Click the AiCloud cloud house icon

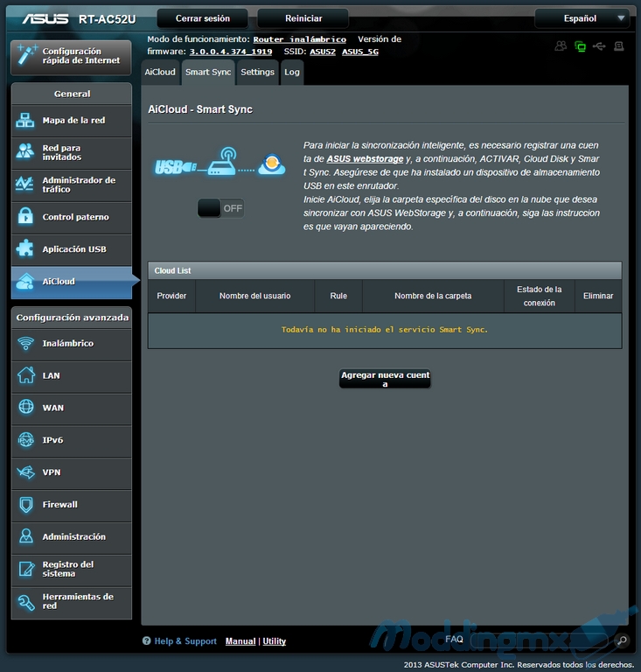click(x=24, y=281)
